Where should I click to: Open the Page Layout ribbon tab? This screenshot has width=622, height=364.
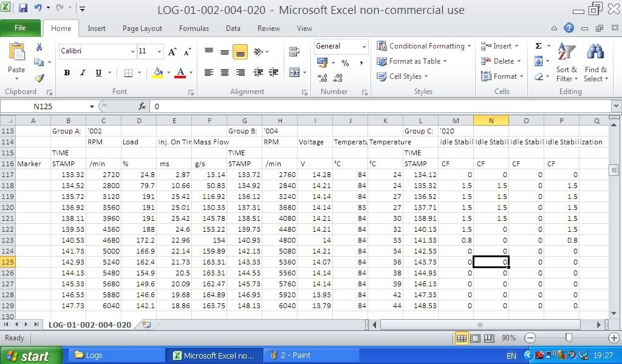[142, 28]
